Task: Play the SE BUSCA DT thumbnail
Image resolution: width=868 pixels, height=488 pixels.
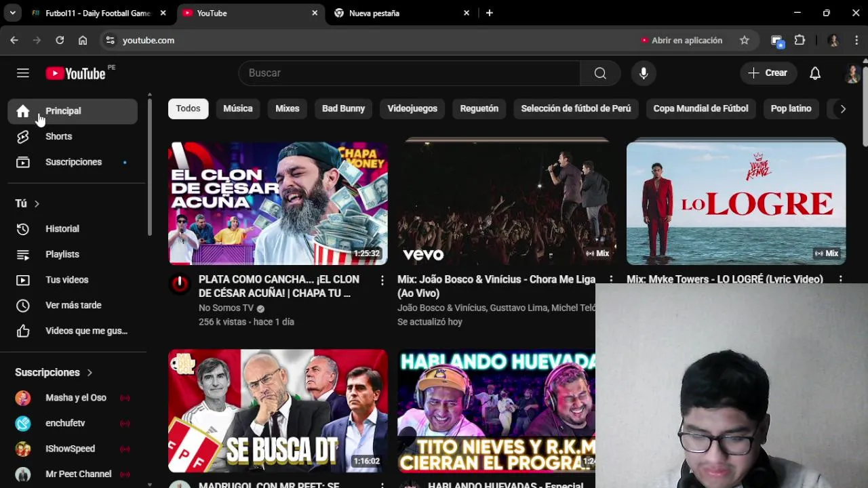Action: click(x=278, y=411)
